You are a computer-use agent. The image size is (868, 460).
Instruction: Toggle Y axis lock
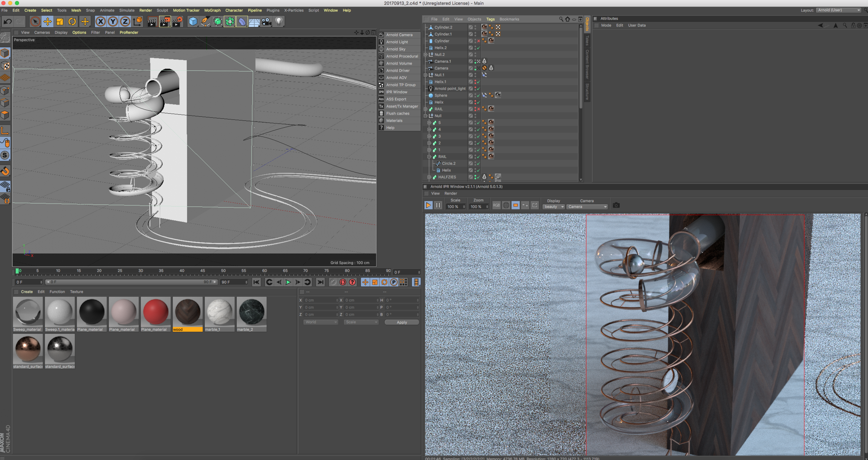pyautogui.click(x=113, y=22)
